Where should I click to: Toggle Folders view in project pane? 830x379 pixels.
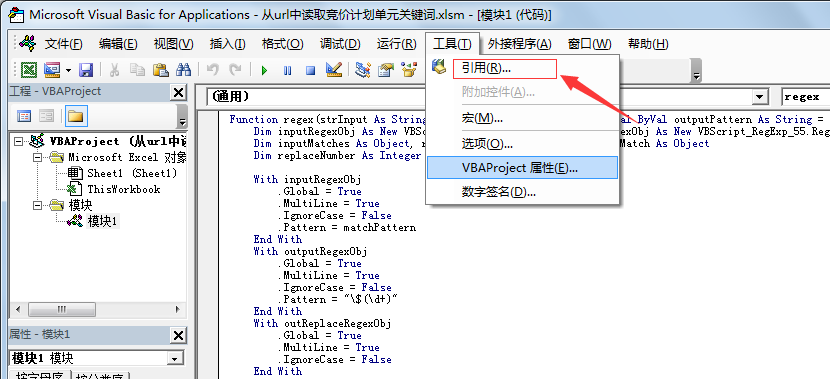point(76,116)
